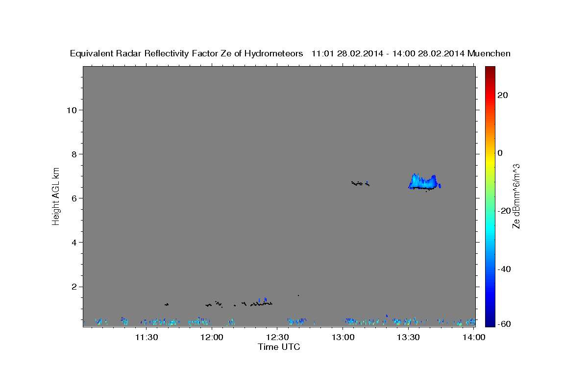Viewport: 588px width, 392px height.
Task: Click the yellow section of the colorbar
Action: coord(490,162)
